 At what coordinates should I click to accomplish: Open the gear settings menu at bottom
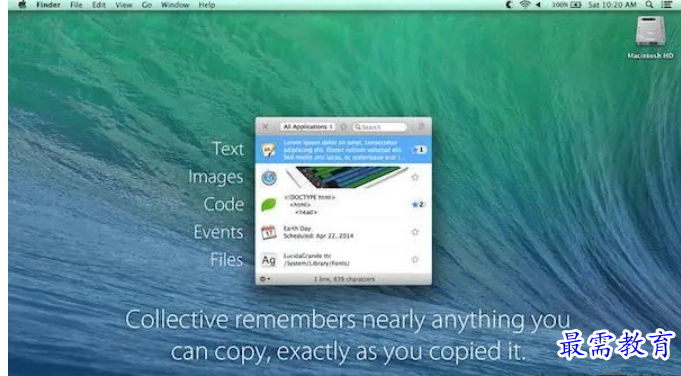264,279
